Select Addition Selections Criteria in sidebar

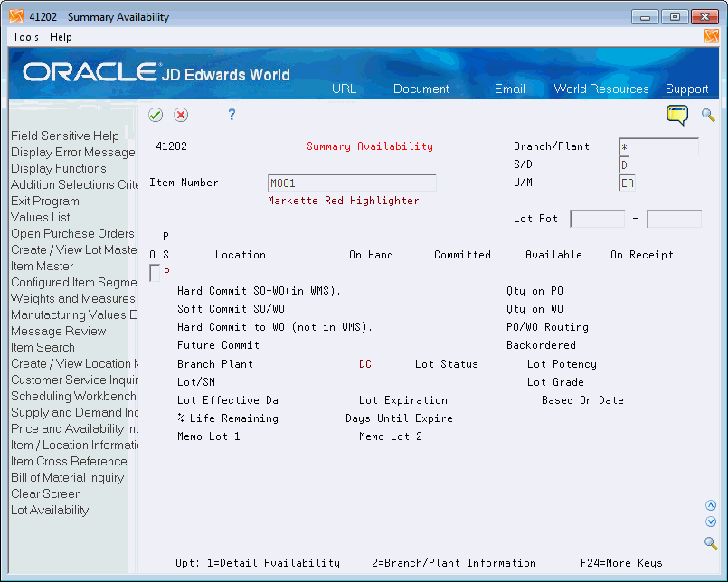(x=74, y=184)
